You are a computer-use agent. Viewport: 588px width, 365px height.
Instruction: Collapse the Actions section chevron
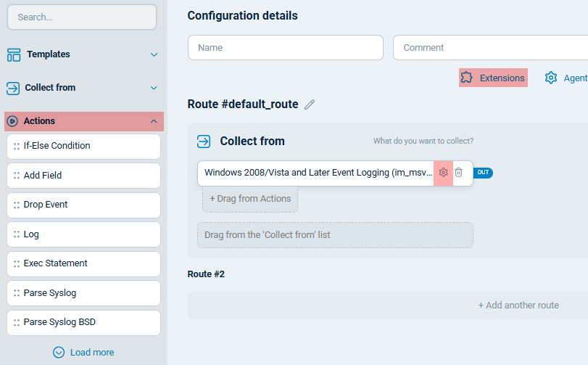[154, 121]
